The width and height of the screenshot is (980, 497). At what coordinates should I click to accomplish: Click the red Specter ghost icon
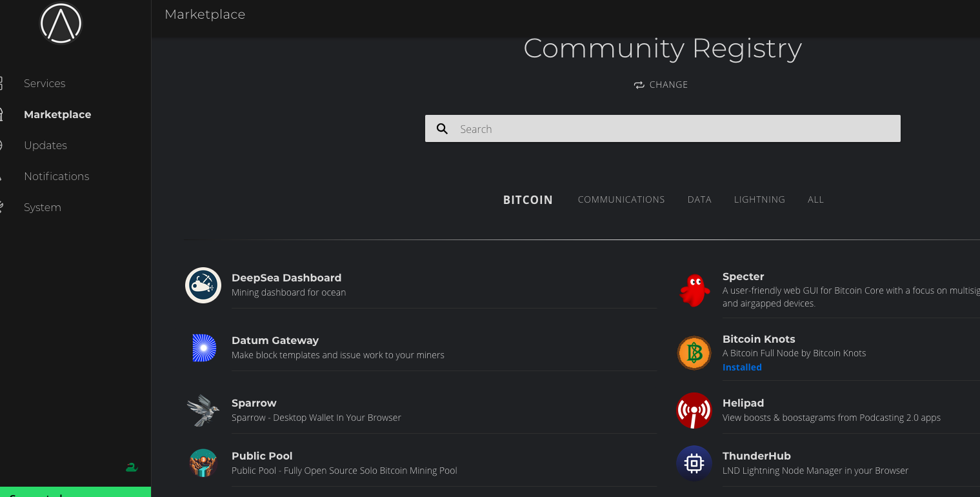[x=694, y=290]
